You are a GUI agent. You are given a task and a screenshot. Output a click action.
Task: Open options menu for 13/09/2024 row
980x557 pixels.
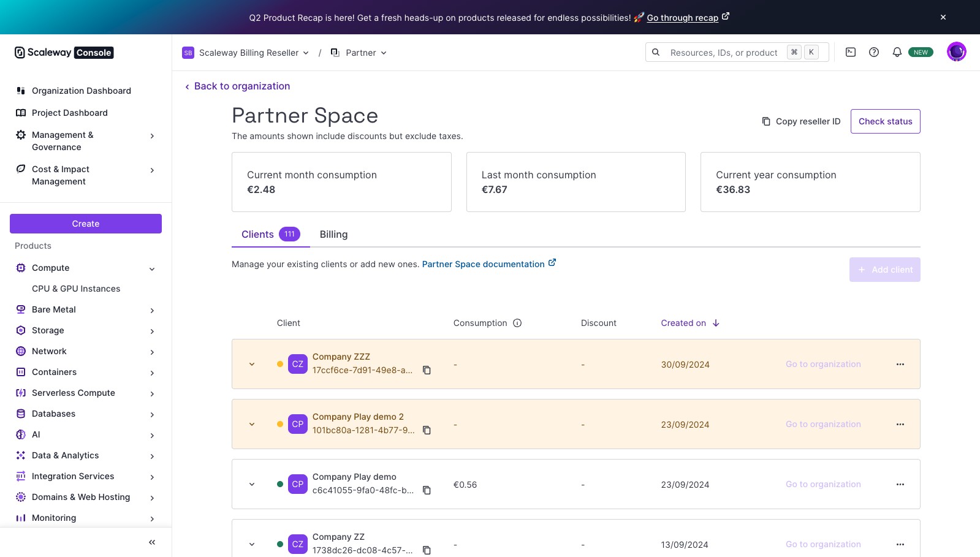[900, 544]
